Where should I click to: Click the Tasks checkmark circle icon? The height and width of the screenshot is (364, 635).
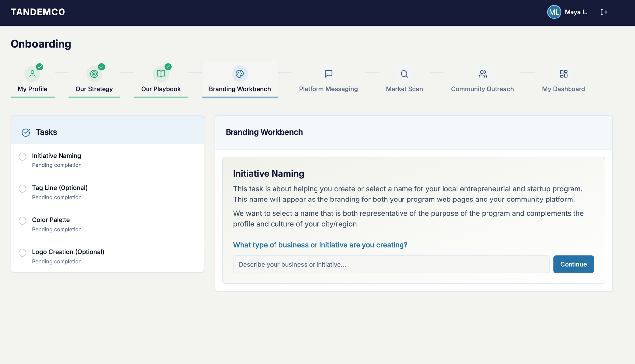pos(26,132)
